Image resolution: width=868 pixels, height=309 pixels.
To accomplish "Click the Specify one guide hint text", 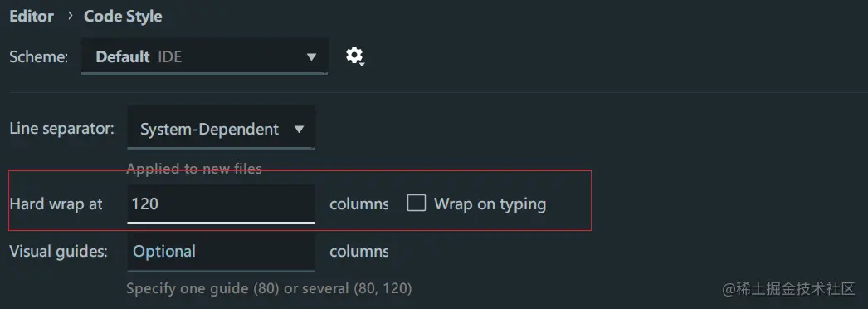I will pyautogui.click(x=269, y=288).
